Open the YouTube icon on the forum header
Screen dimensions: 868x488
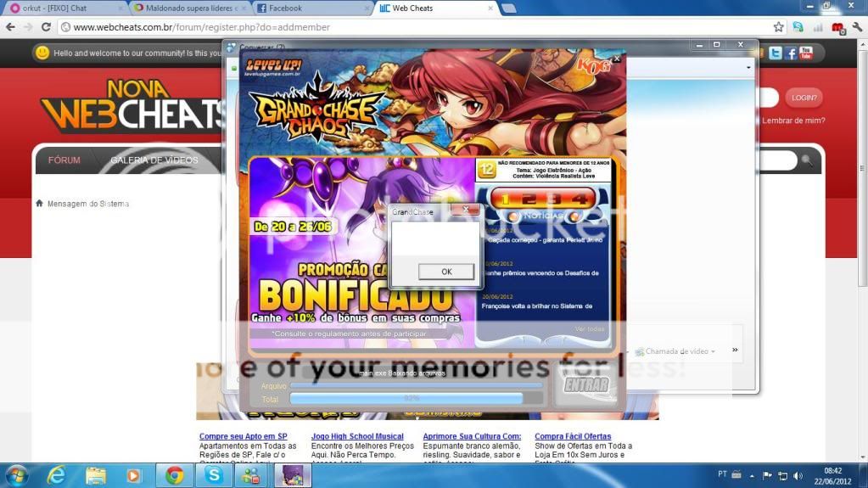[805, 53]
